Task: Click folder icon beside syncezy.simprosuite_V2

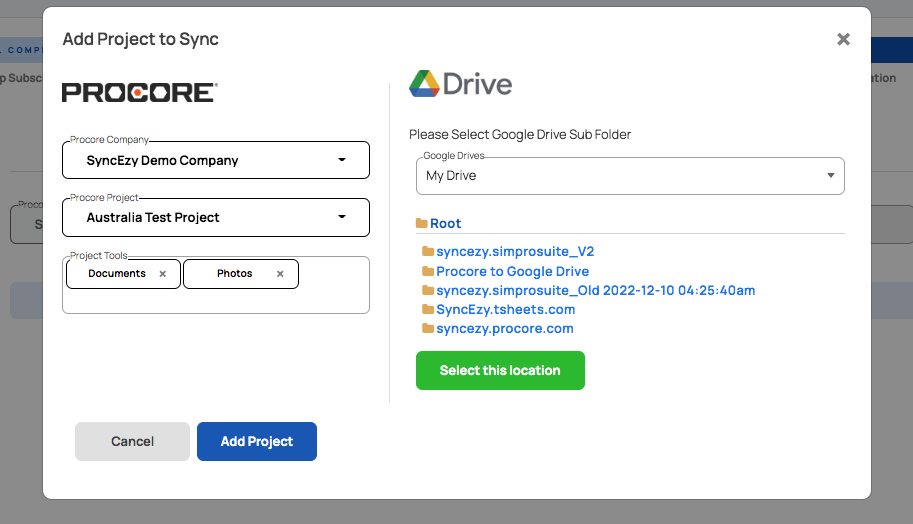Action: (428, 251)
